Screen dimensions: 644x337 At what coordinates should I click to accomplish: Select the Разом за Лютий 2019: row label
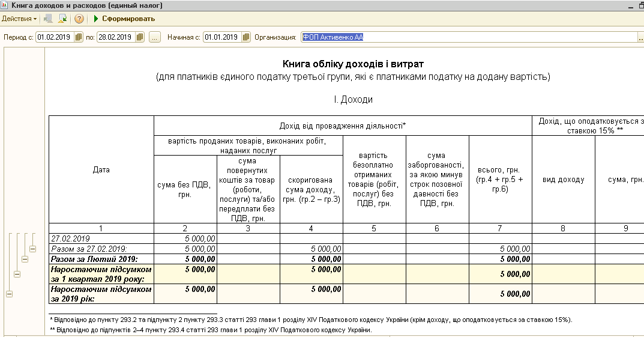pyautogui.click(x=101, y=260)
